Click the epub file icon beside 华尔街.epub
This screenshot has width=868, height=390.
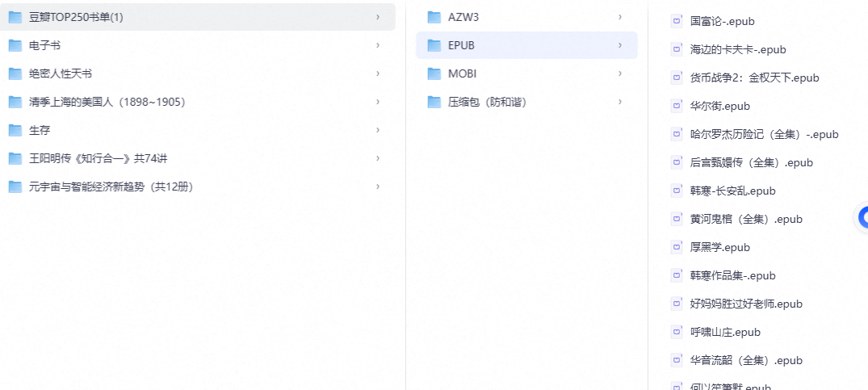pos(677,106)
